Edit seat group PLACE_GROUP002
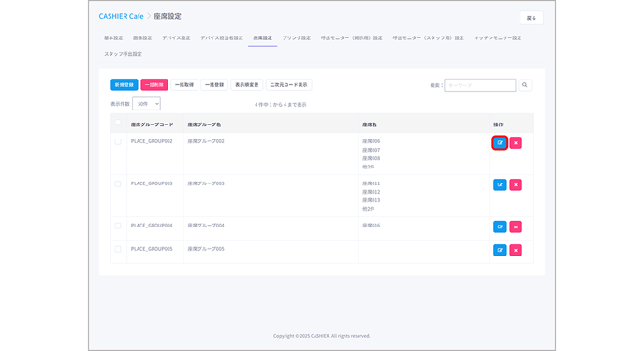The height and width of the screenshot is (351, 644). 500,143
